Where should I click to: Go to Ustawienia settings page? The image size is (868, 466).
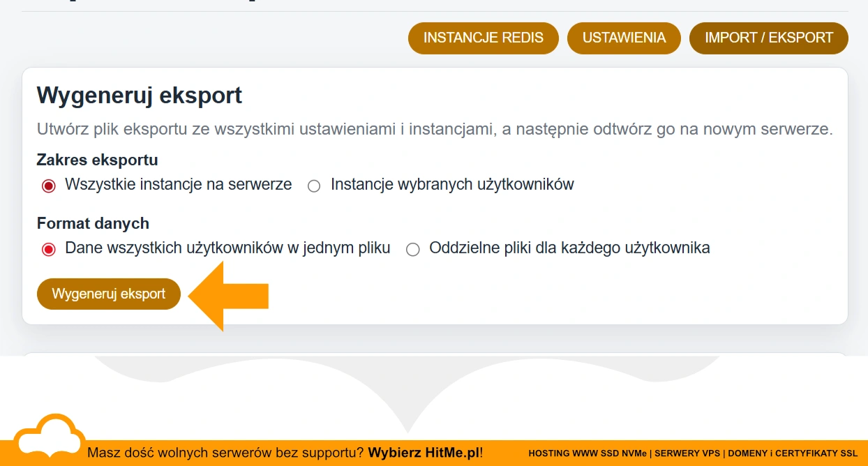(x=624, y=38)
